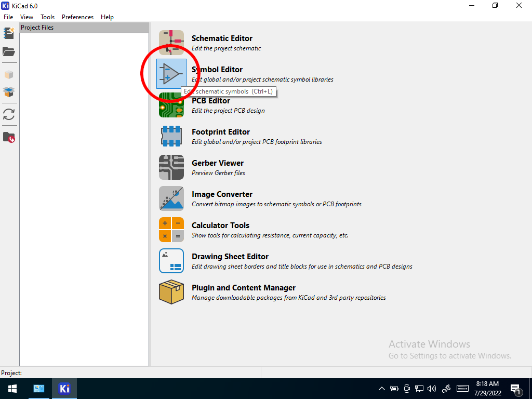Launch the Footprint Editor icon
The height and width of the screenshot is (399, 532).
coord(171,137)
